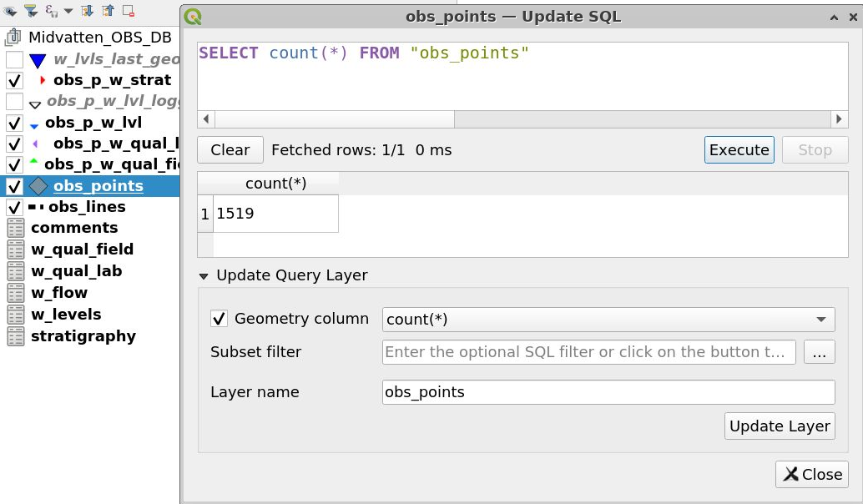Open the diamond symbol of obs_points layer
Image resolution: width=863 pixels, height=504 pixels.
(x=37, y=187)
